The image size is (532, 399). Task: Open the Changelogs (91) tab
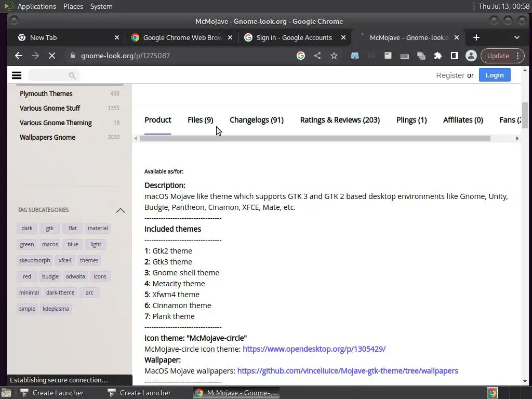(257, 120)
